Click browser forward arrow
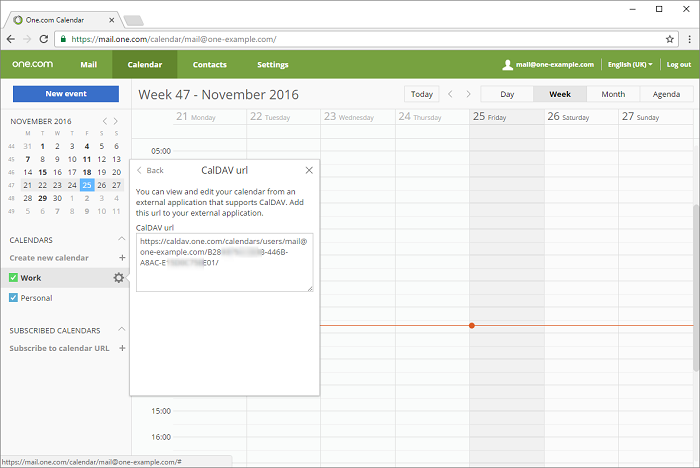This screenshot has width=700, height=468. coord(27,39)
